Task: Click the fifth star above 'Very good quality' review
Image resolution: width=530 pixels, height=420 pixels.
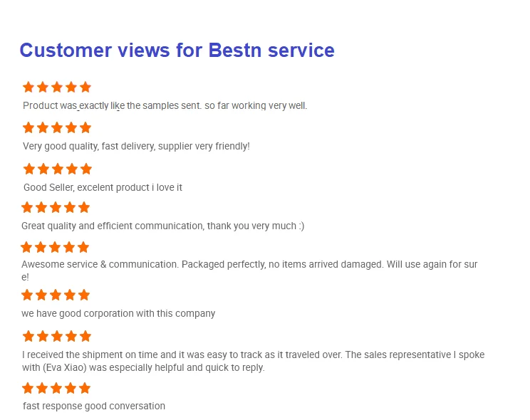Action: pos(85,128)
